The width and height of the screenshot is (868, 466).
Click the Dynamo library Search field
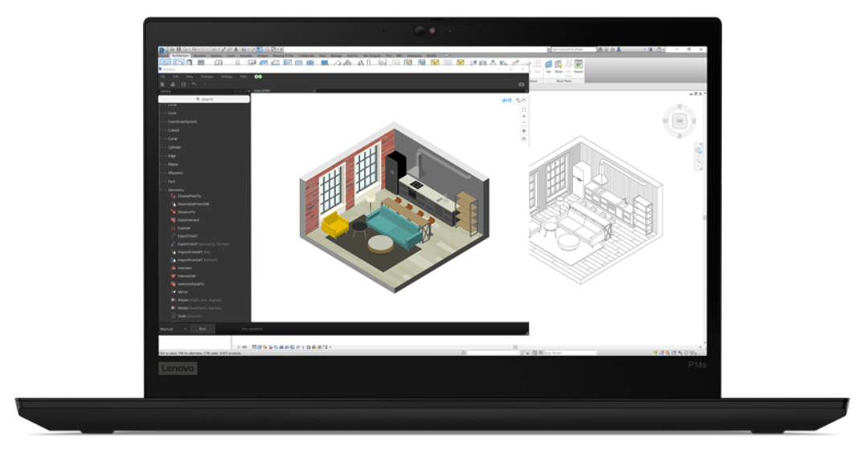click(206, 99)
